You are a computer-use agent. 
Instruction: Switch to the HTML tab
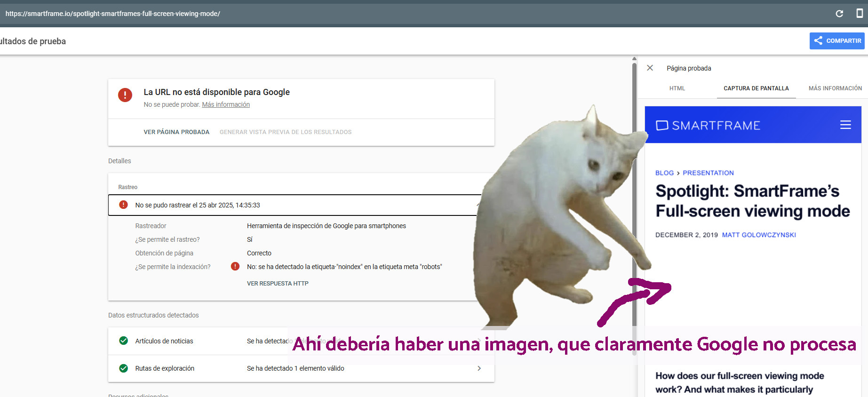pyautogui.click(x=677, y=88)
